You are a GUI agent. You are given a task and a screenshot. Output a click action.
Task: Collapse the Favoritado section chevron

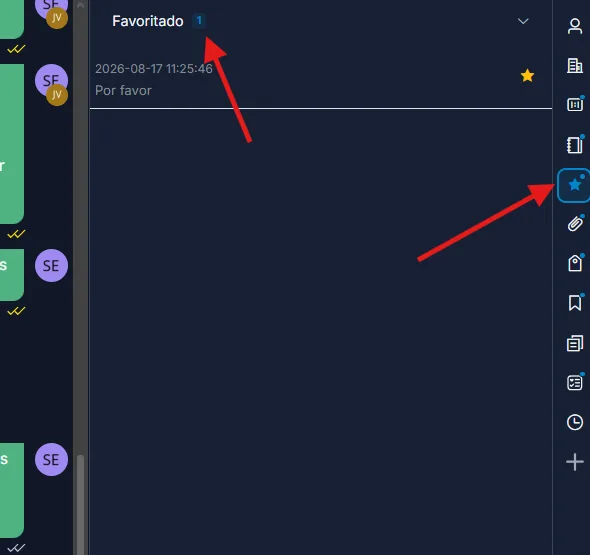click(x=523, y=21)
